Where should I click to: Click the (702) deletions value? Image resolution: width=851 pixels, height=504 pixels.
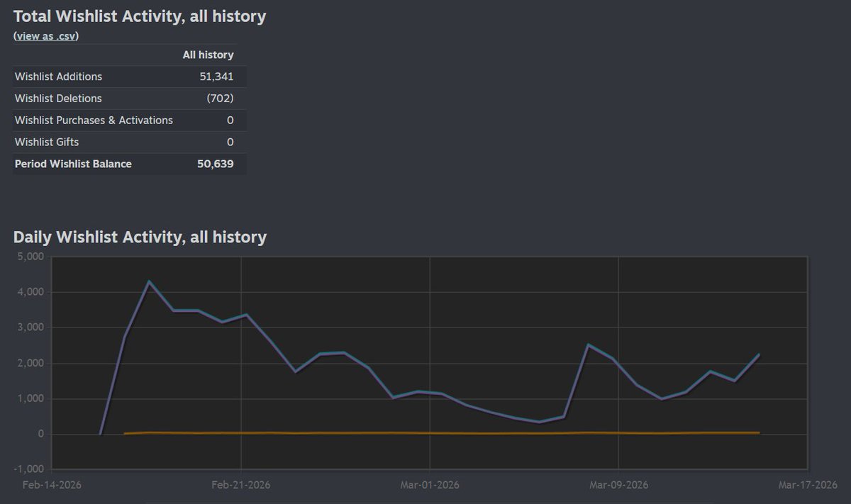click(x=220, y=99)
